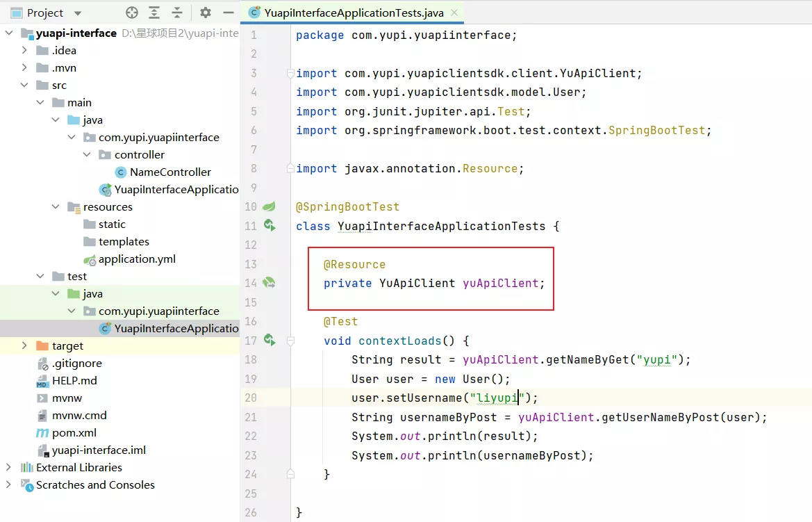The image size is (812, 522).
Task: Open the .gitignore file
Action: point(76,363)
